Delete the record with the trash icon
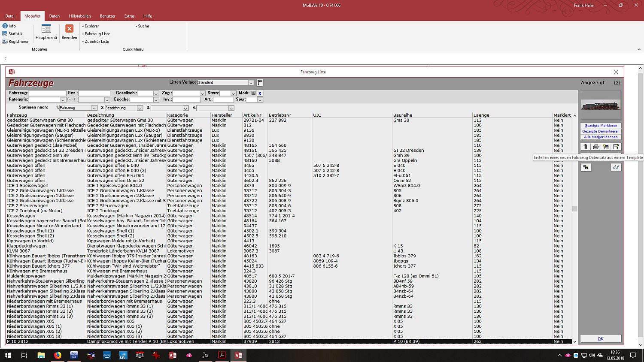Viewport: 644px width, 362px height. point(585,147)
